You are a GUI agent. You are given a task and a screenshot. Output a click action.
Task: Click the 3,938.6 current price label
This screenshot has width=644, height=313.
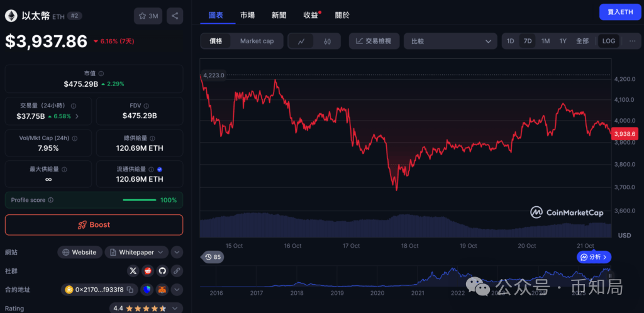click(x=624, y=134)
